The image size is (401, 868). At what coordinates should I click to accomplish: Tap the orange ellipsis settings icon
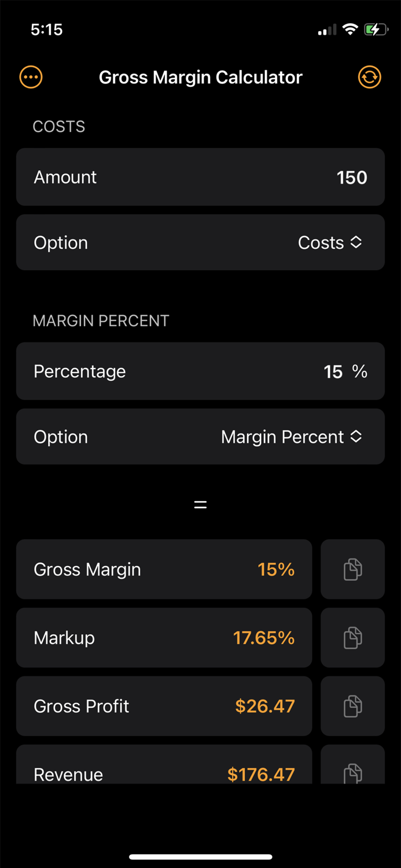(x=31, y=77)
